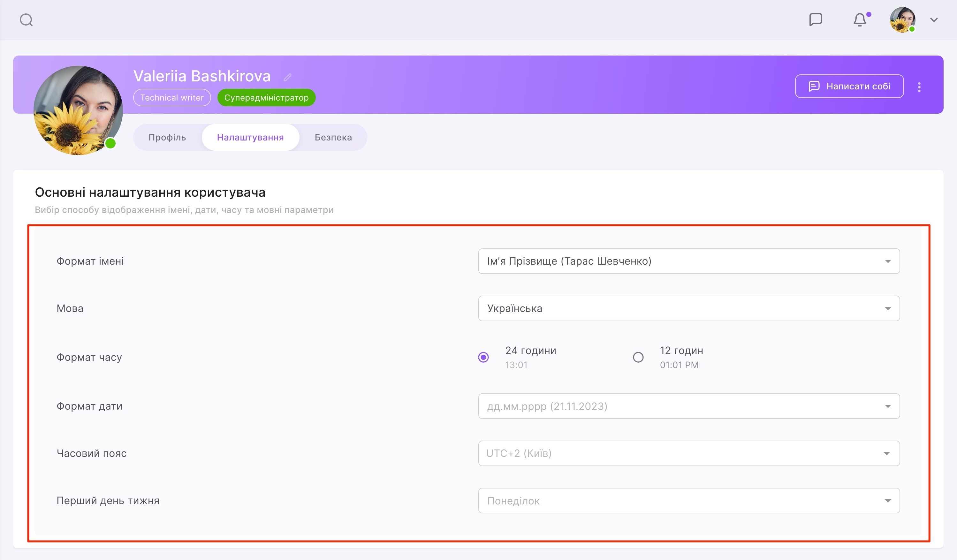Image resolution: width=957 pixels, height=560 pixels.
Task: Click the green online status indicator
Action: [110, 143]
